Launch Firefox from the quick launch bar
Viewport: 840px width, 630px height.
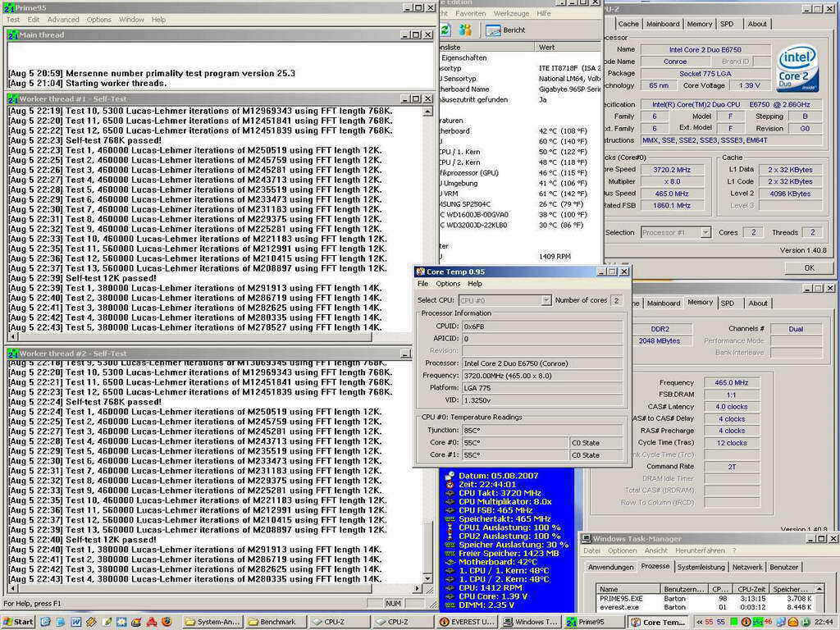[167, 622]
